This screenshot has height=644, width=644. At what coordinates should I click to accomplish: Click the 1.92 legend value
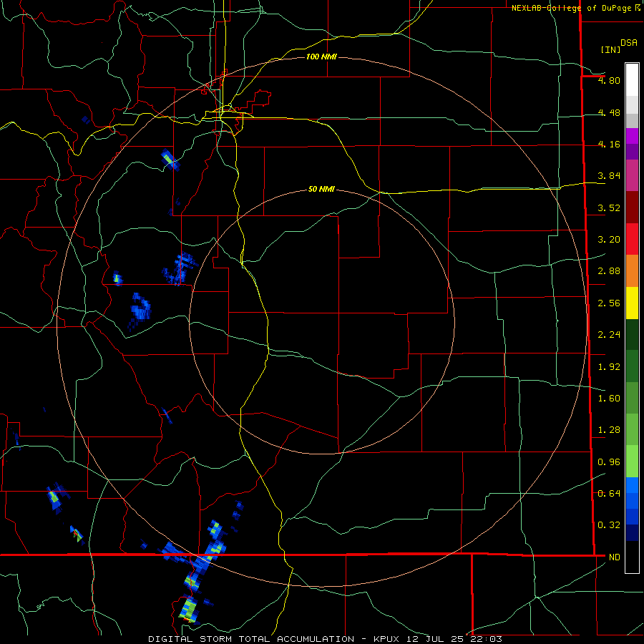point(609,367)
